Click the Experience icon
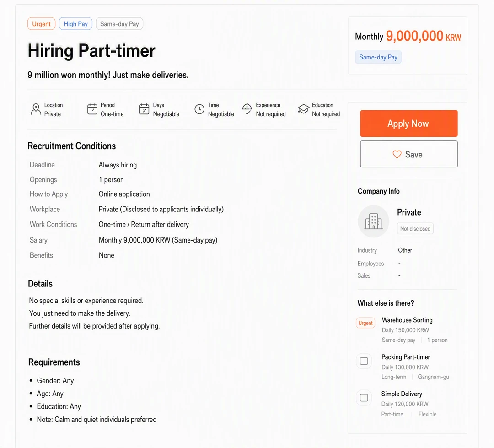The width and height of the screenshot is (494, 448). pyautogui.click(x=247, y=109)
